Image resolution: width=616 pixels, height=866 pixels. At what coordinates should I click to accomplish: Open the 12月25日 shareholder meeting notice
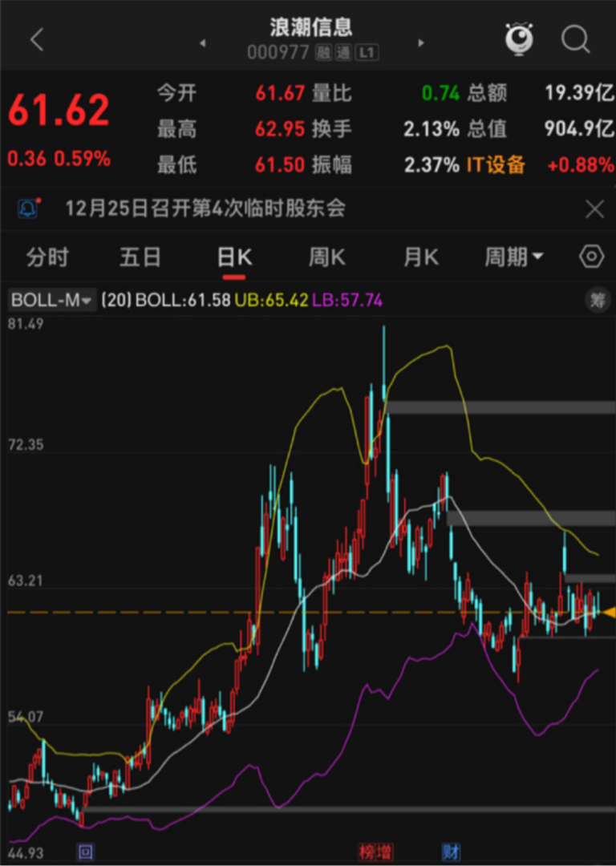(x=205, y=208)
